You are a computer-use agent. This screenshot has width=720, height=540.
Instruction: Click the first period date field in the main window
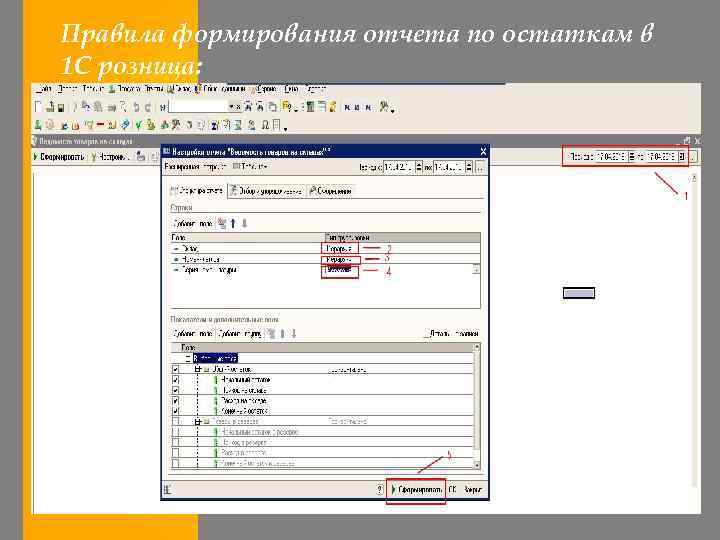pos(611,157)
